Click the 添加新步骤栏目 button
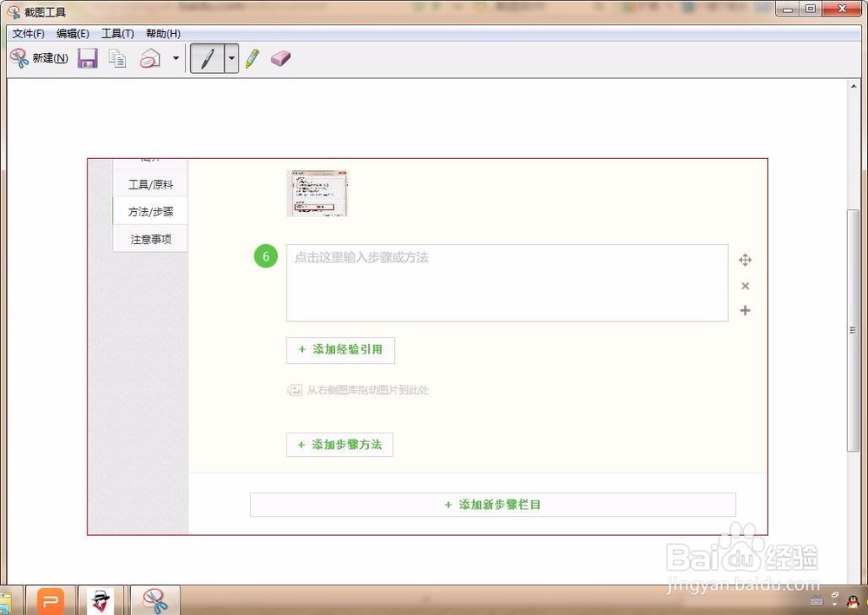Screen dimensions: 868x615 tap(492, 505)
